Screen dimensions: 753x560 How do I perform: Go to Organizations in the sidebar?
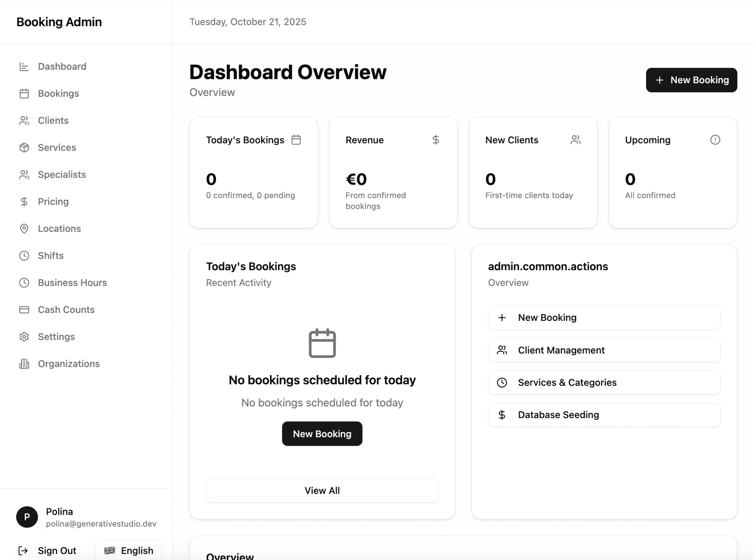coord(87,364)
